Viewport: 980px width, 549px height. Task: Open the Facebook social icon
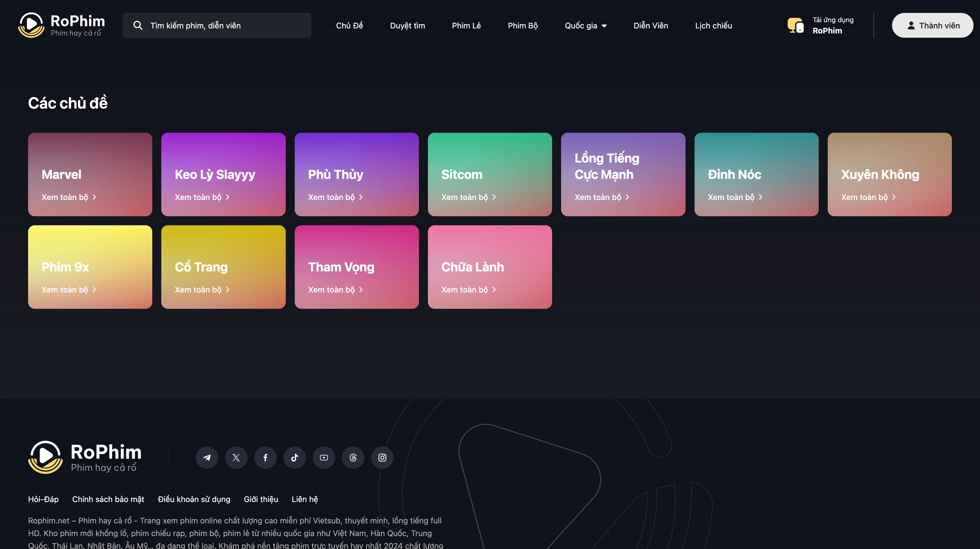(265, 457)
